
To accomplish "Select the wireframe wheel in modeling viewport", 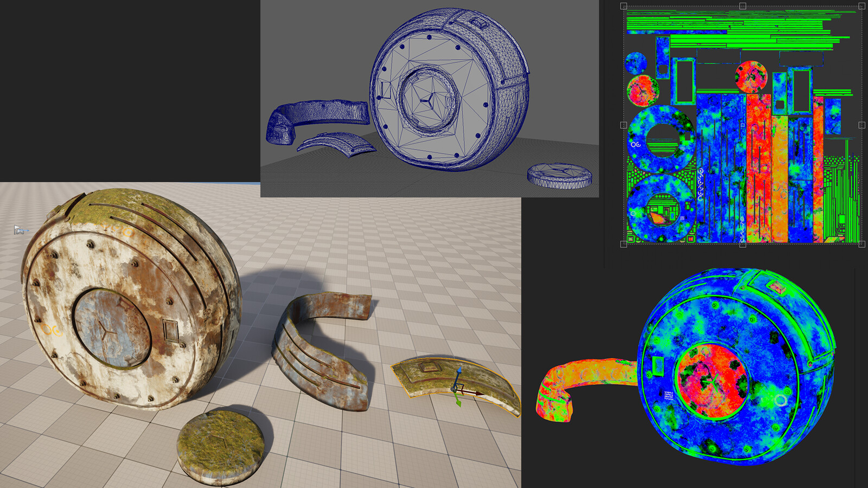I will coord(450,89).
